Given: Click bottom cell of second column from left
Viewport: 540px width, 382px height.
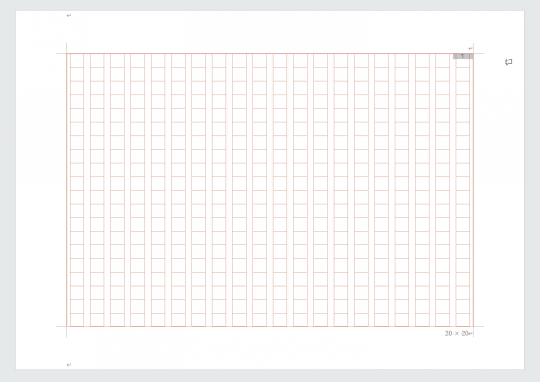Looking at the screenshot, I should point(97,320).
